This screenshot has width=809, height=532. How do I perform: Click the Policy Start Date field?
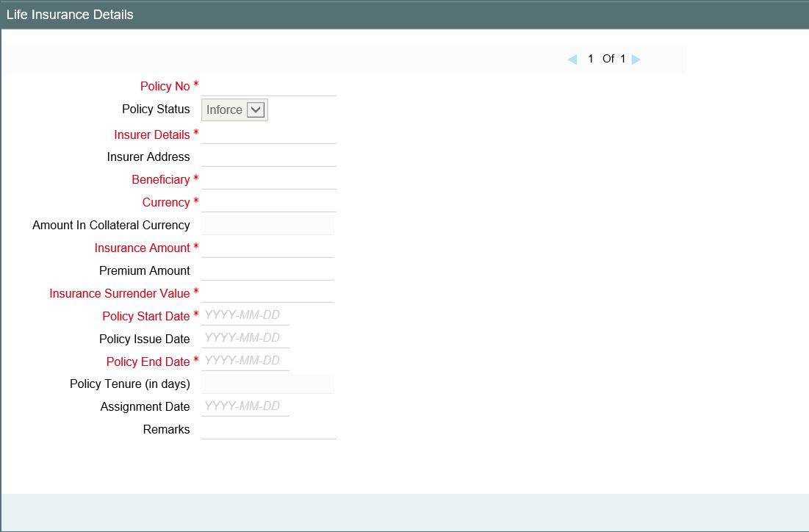click(x=245, y=315)
